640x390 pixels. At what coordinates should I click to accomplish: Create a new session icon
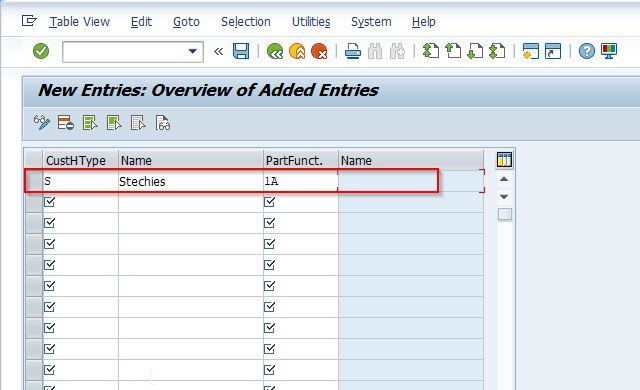pos(531,51)
